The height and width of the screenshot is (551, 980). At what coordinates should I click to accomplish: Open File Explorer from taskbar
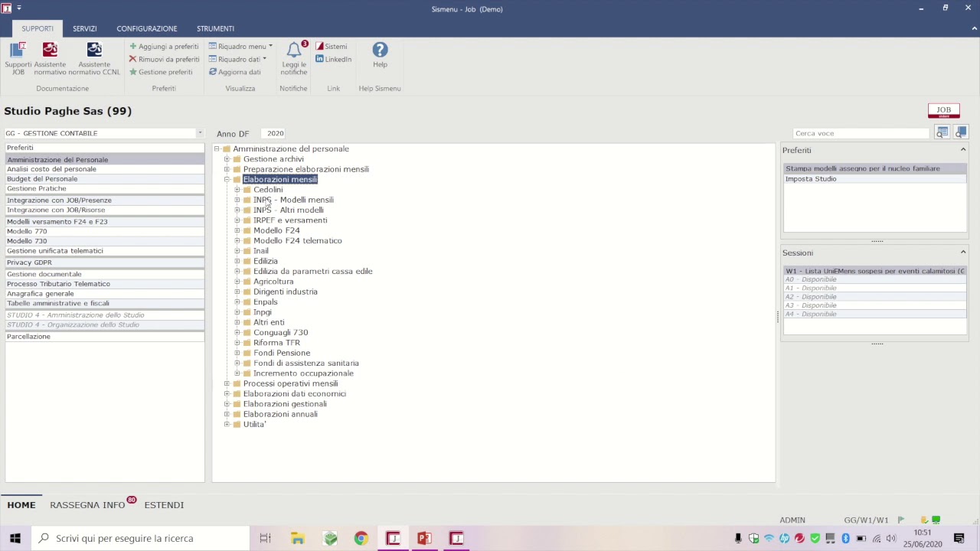297,538
